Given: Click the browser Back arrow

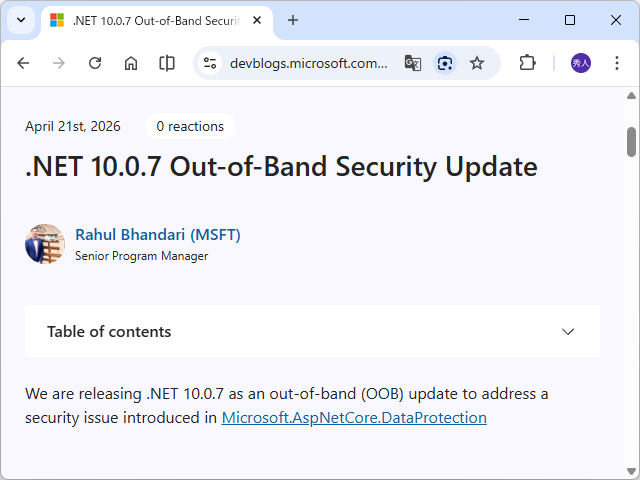Looking at the screenshot, I should coord(23,63).
